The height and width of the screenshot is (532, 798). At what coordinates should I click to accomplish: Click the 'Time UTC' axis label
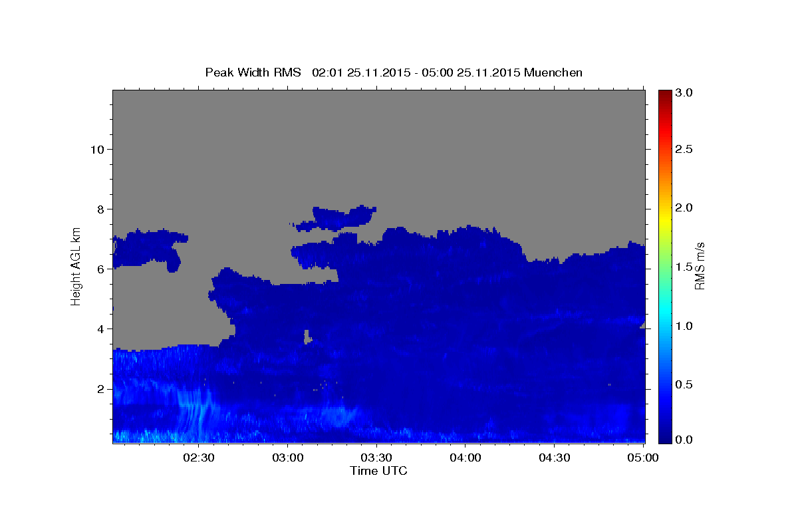pyautogui.click(x=378, y=471)
